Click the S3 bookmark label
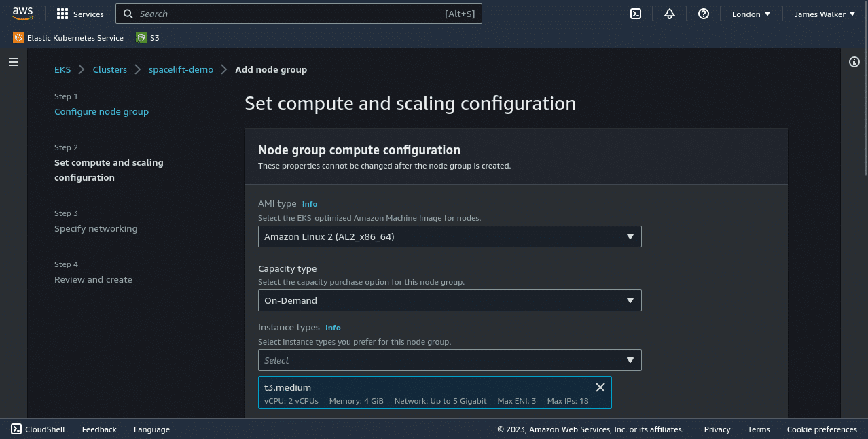Screen dimensions: 868x439 (154, 38)
